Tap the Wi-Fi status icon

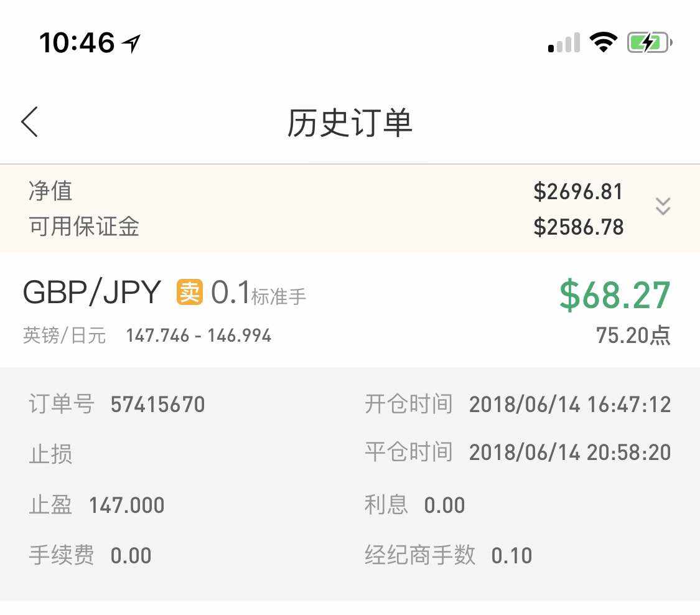[x=602, y=42]
